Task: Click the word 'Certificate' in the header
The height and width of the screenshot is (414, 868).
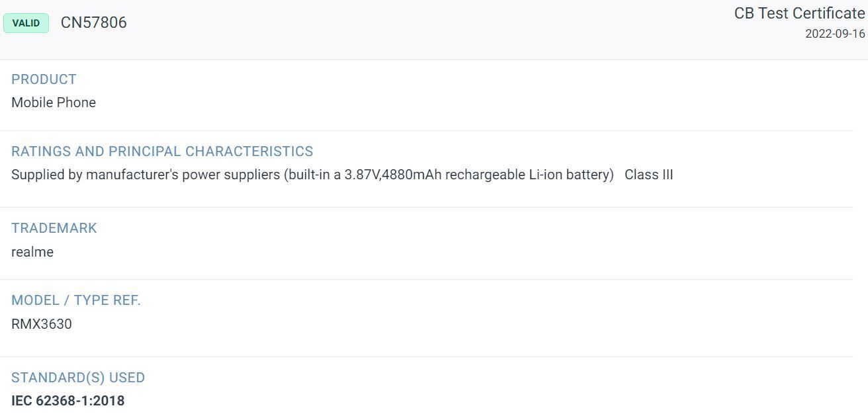Action: [829, 13]
